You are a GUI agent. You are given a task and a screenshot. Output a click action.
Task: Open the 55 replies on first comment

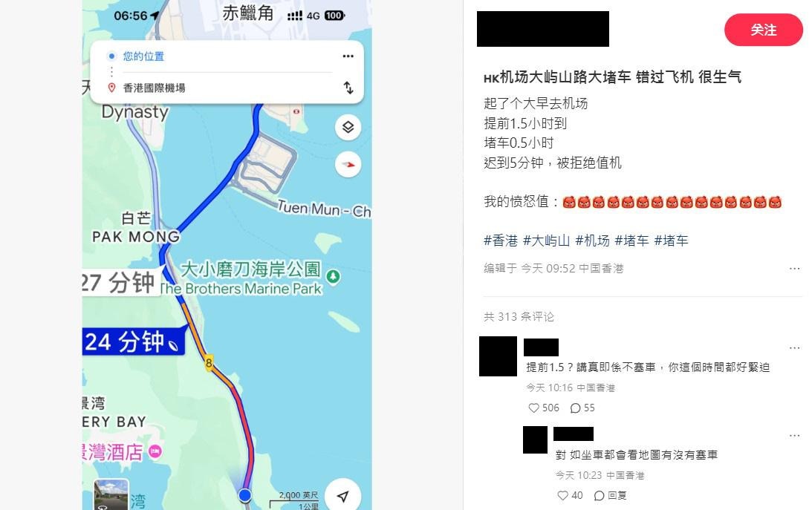tap(582, 408)
